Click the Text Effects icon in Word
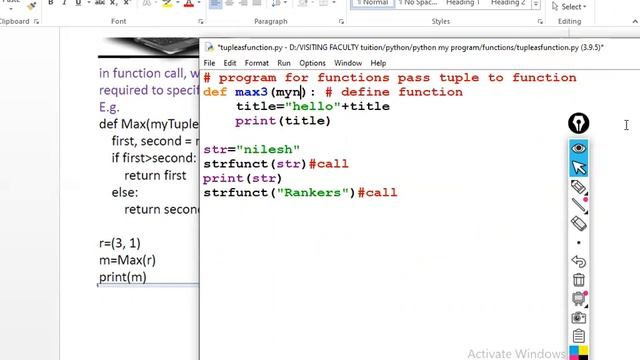The width and height of the screenshot is (640, 360). (x=147, y=3)
